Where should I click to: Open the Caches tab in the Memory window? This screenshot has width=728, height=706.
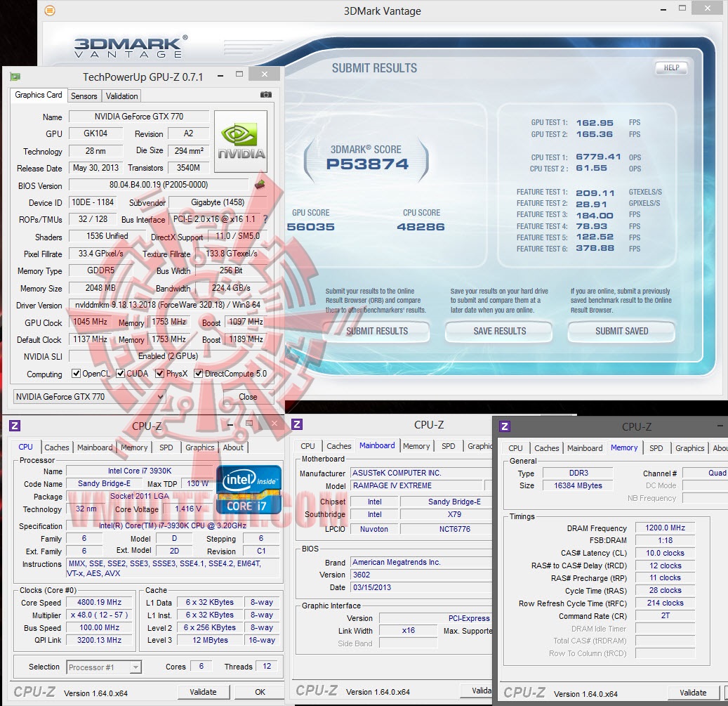click(x=546, y=447)
